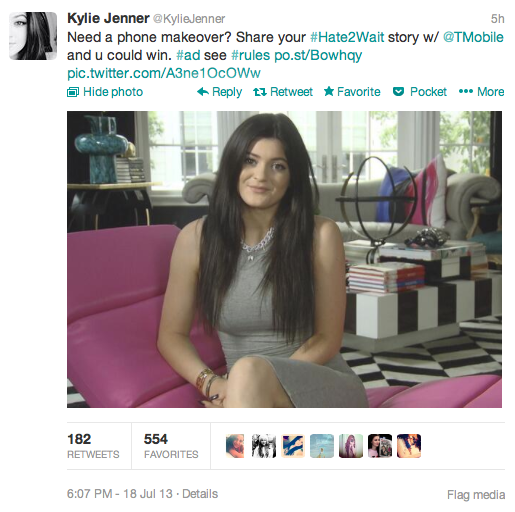Open first avatar in favoriters row
Image resolution: width=515 pixels, height=512 pixels.
(x=235, y=446)
